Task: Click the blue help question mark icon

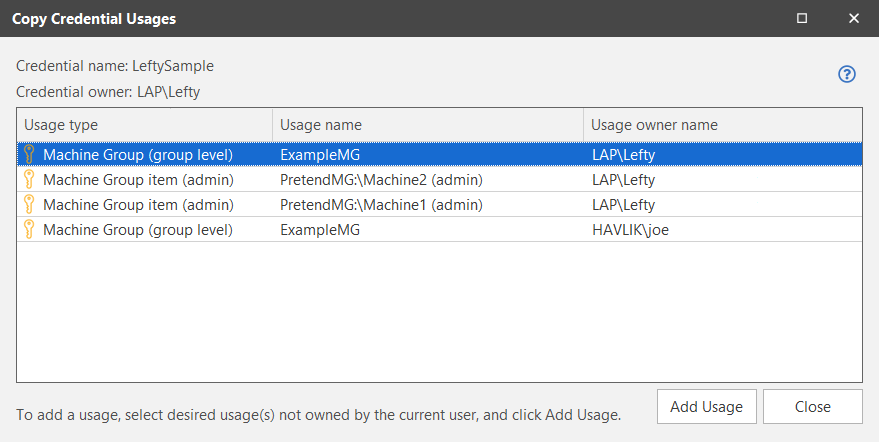Action: pos(847,74)
